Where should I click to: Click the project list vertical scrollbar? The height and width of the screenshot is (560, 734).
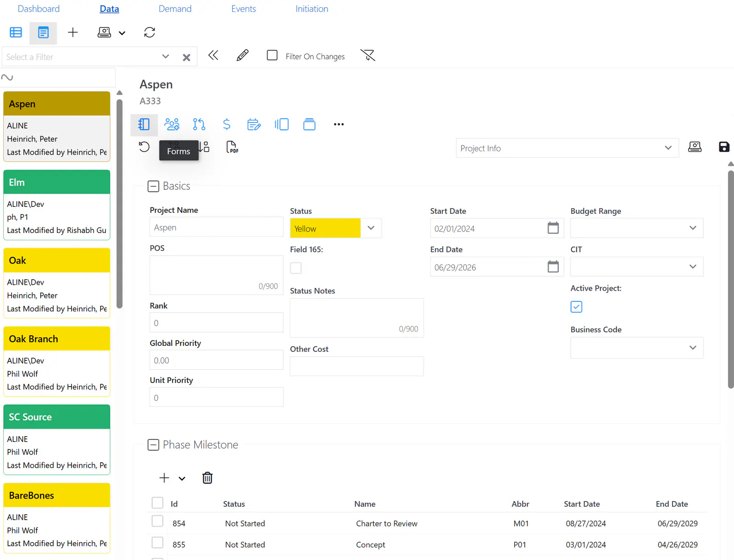[x=120, y=204]
